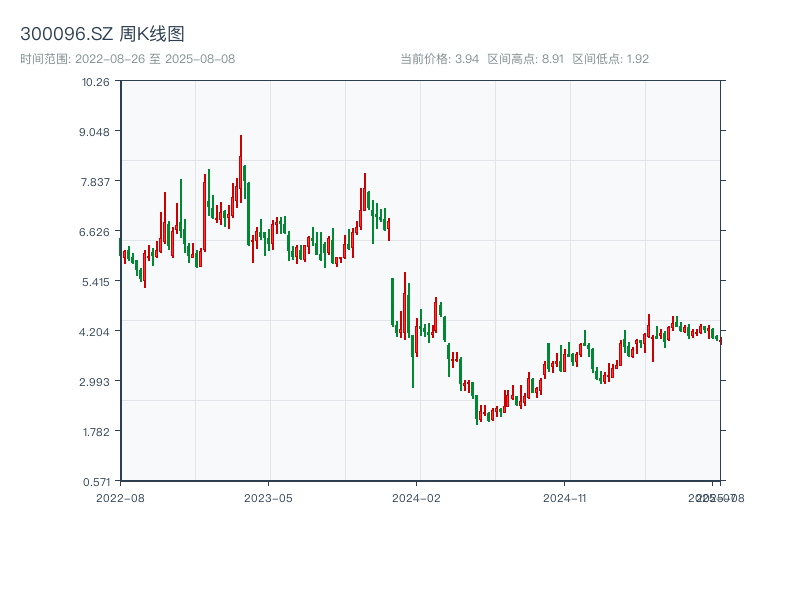Select the 7.837 y-axis price label
This screenshot has width=800, height=600.
96,182
